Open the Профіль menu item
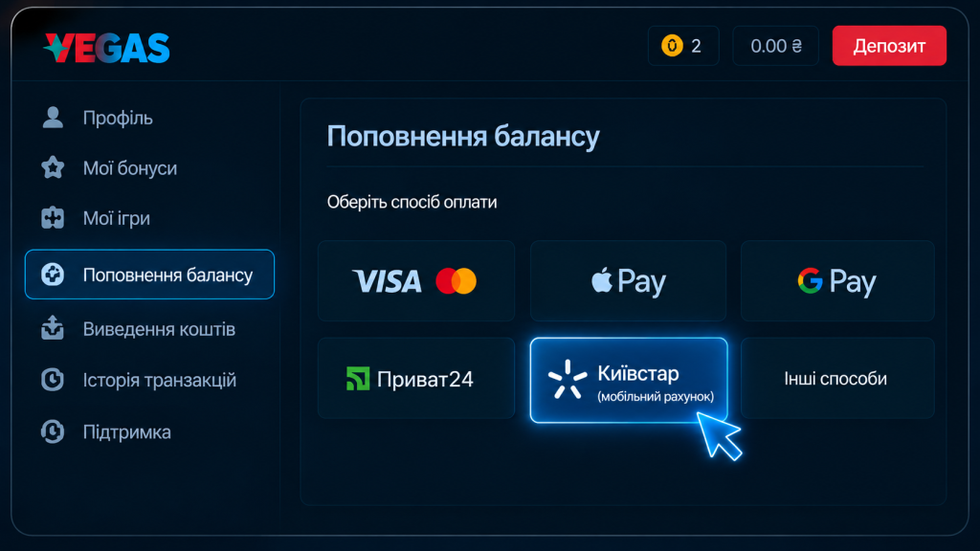 [x=118, y=118]
